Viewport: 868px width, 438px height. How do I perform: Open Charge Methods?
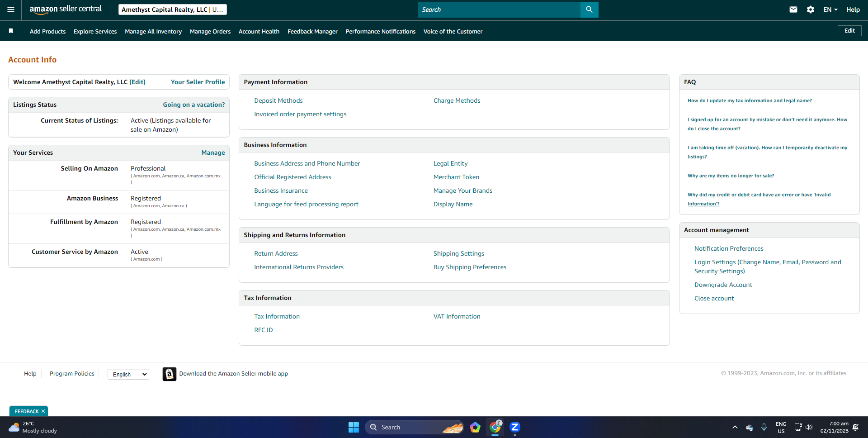(x=457, y=100)
